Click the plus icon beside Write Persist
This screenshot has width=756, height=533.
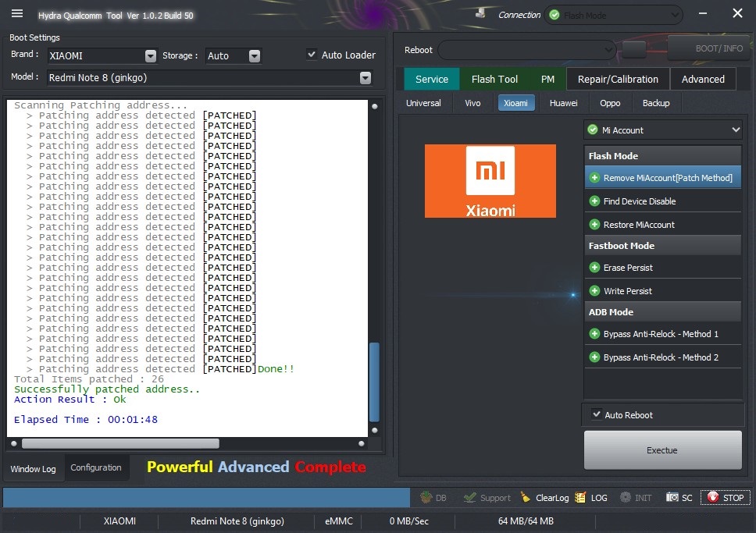tap(594, 290)
